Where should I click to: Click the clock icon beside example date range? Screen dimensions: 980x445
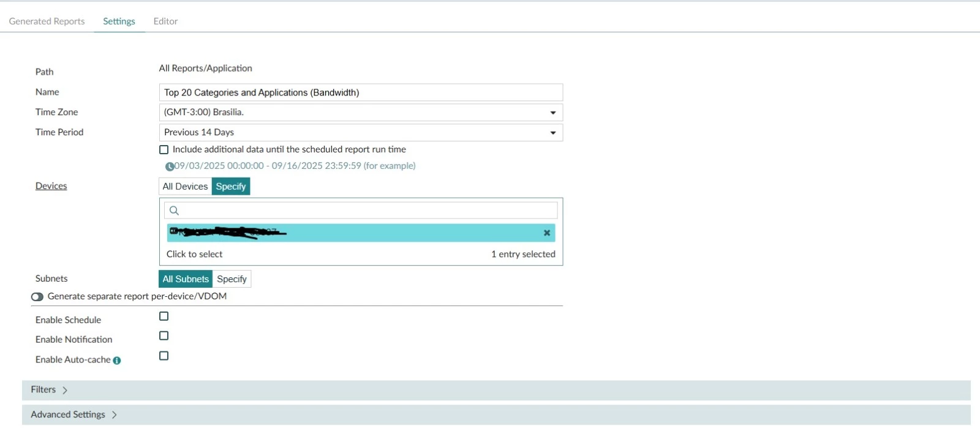(170, 166)
